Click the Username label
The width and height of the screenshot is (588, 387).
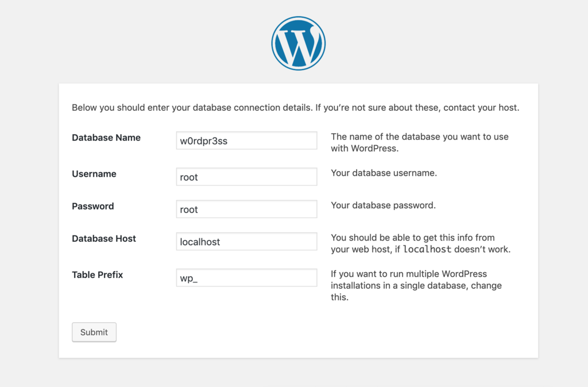pos(94,174)
